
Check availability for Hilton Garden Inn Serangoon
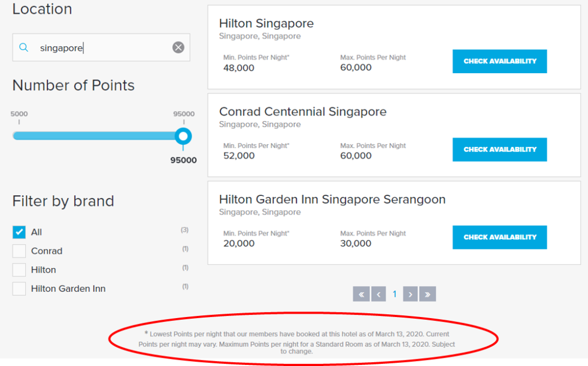coord(499,237)
